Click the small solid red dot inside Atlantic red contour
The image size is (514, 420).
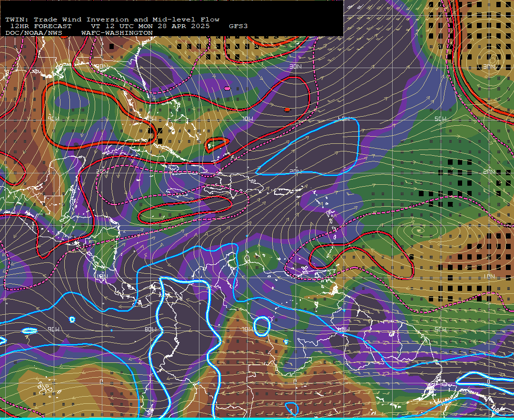(287, 110)
